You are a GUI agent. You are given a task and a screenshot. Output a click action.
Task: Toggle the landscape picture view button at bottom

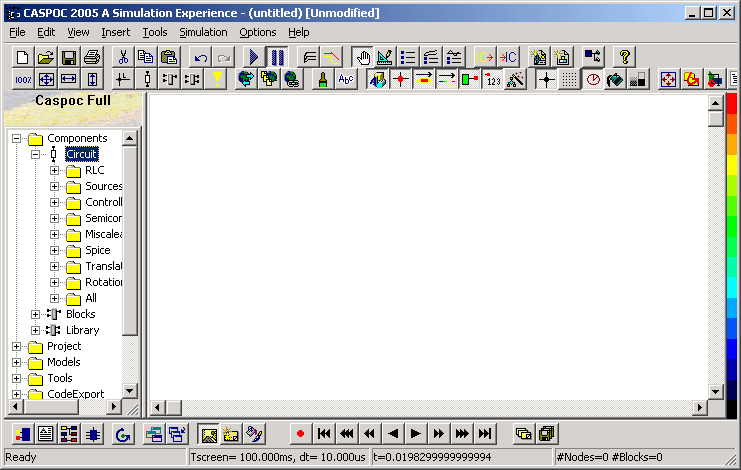[x=208, y=433]
